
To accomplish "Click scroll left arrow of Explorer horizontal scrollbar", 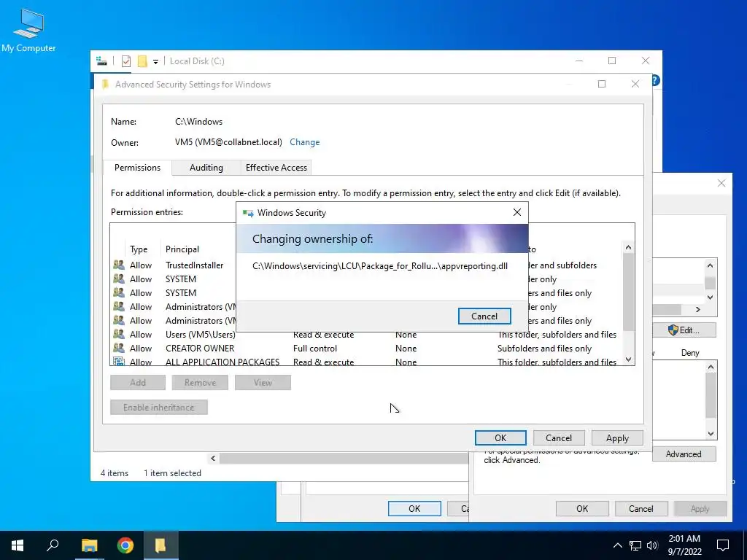I will tap(213, 458).
